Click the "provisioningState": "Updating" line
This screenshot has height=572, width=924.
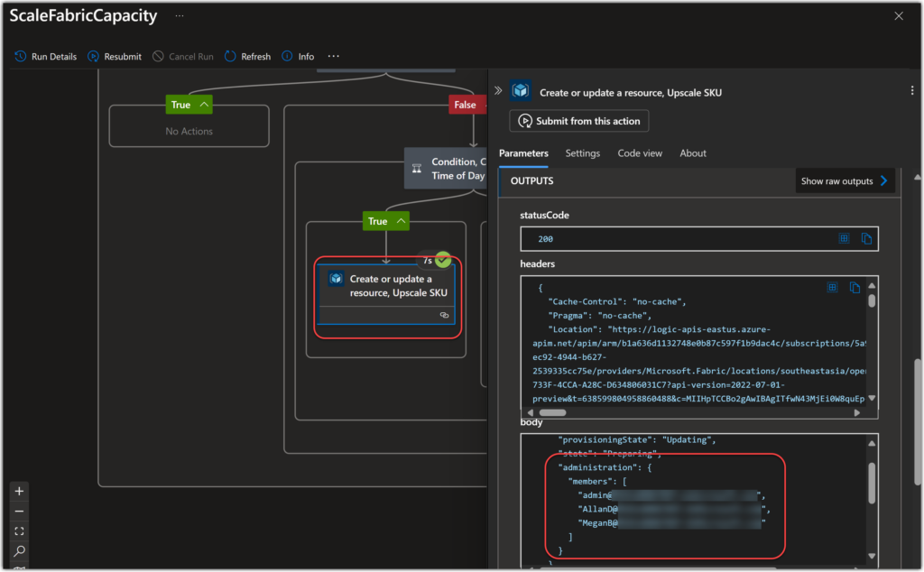pyautogui.click(x=636, y=439)
